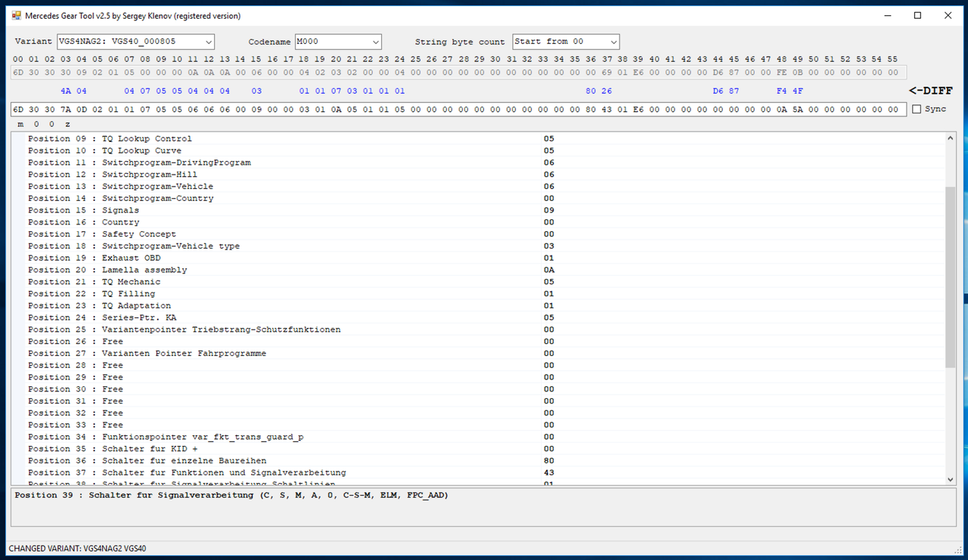This screenshot has height=560, width=968.
Task: Select Position 14 Switchprogram-Country row
Action: (x=478, y=199)
